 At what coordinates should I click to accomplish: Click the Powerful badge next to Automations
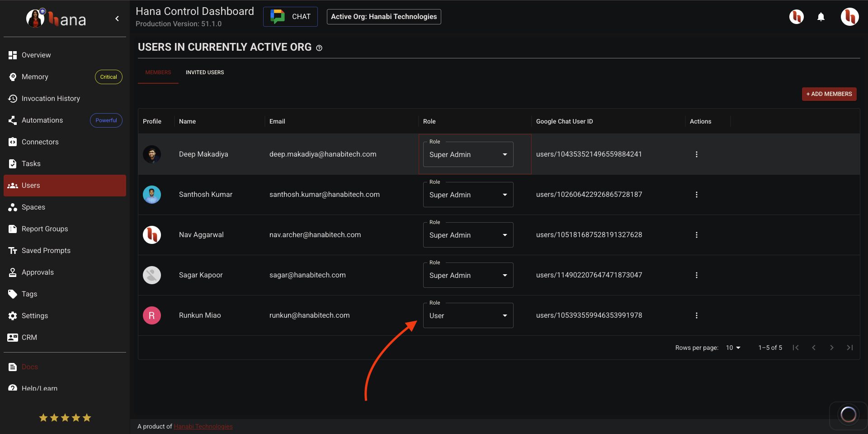(x=106, y=120)
